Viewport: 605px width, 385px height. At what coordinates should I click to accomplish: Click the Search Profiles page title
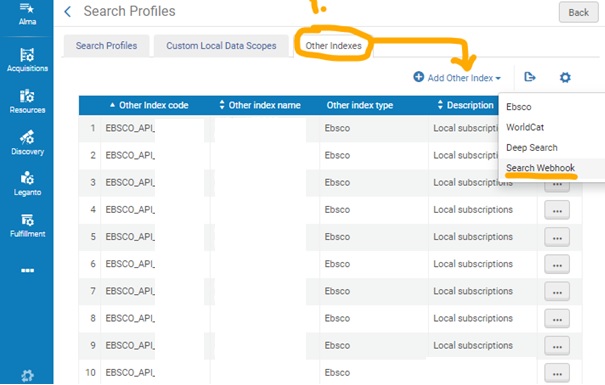pyautogui.click(x=129, y=11)
